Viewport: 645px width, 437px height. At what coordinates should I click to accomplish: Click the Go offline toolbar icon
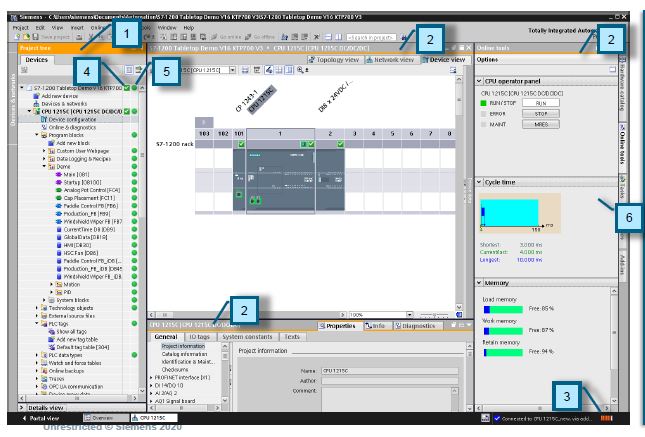click(248, 37)
